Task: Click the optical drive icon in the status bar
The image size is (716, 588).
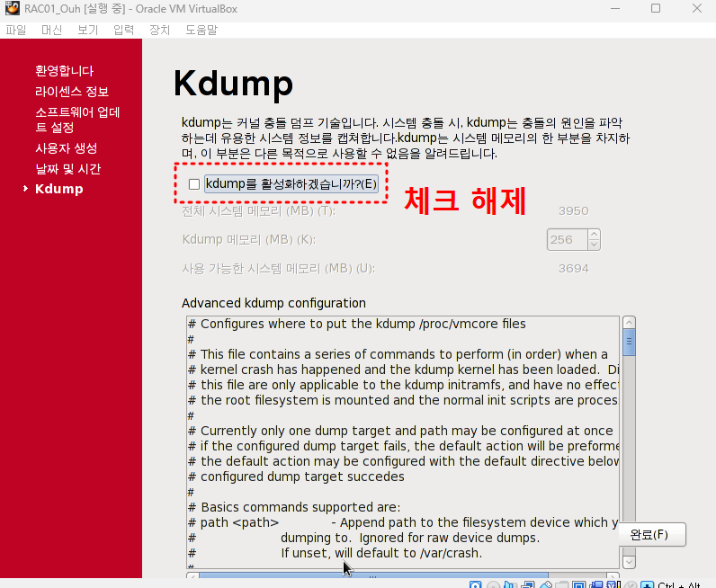Action: click(x=493, y=584)
